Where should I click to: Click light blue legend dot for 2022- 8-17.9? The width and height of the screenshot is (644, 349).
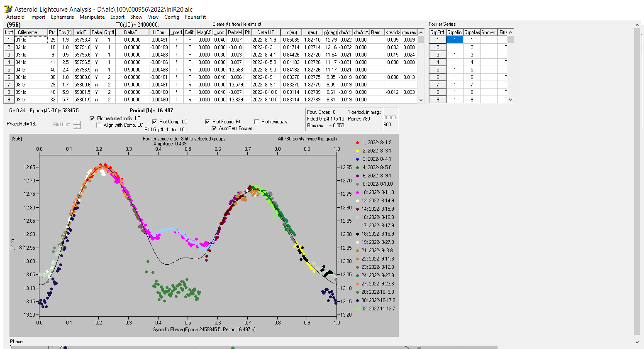(357, 226)
